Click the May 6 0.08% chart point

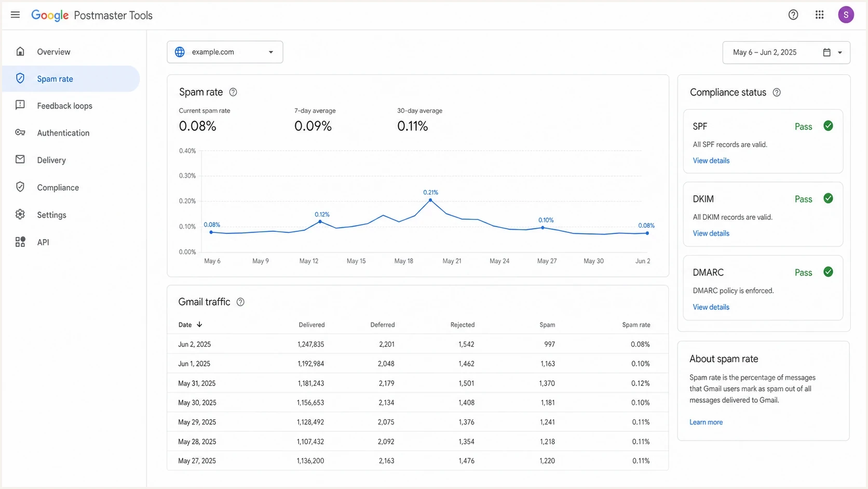coord(211,232)
